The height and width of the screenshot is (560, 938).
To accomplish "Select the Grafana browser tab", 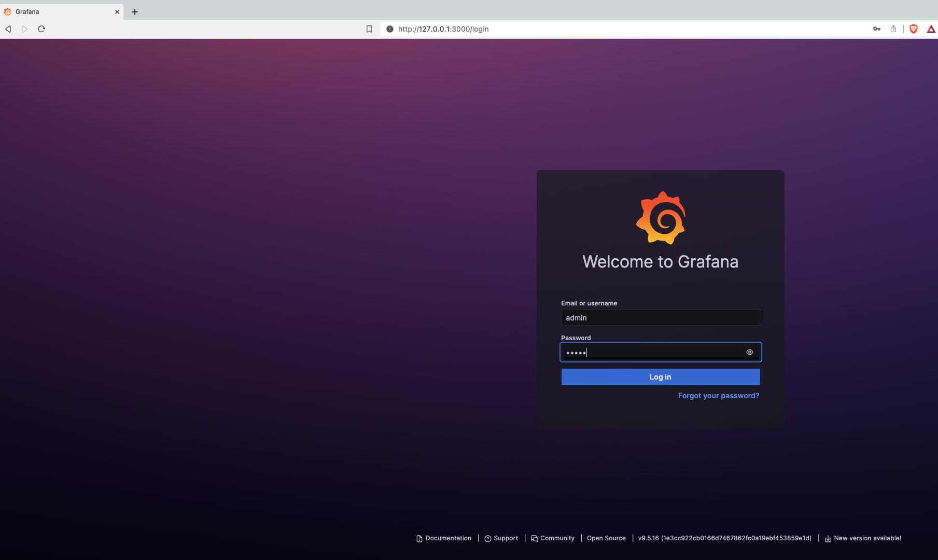I will [x=62, y=12].
